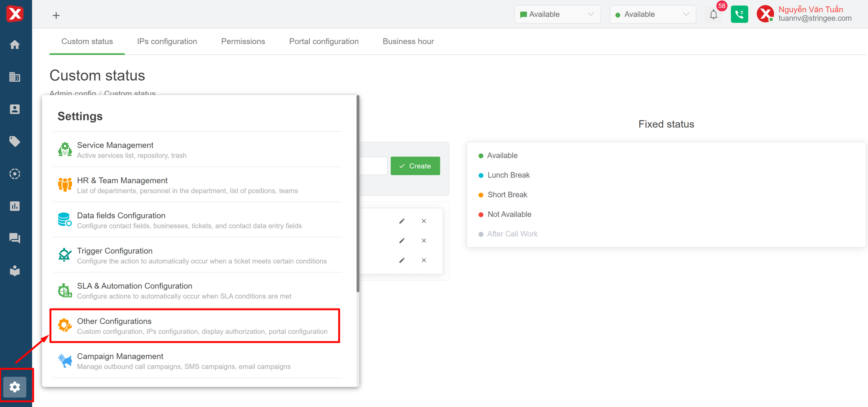Screen dimensions: 868x407
Task: Click the green phone dialer icon
Action: click(739, 15)
